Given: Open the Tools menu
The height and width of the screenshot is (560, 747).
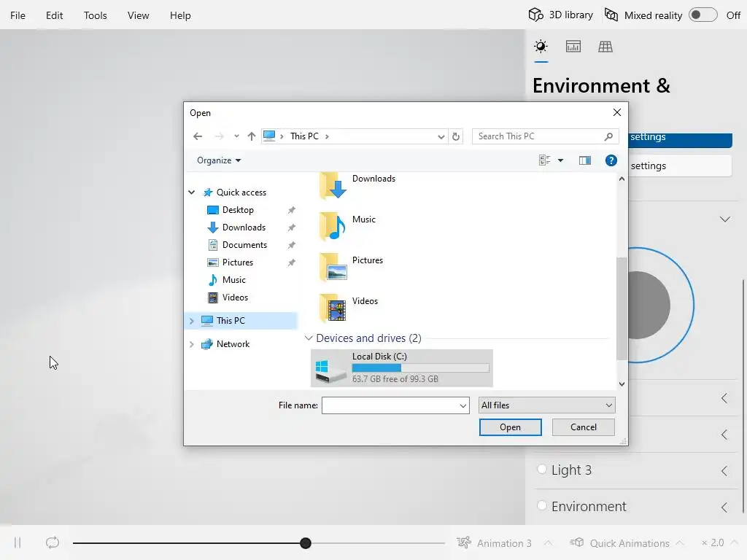Looking at the screenshot, I should click(96, 15).
